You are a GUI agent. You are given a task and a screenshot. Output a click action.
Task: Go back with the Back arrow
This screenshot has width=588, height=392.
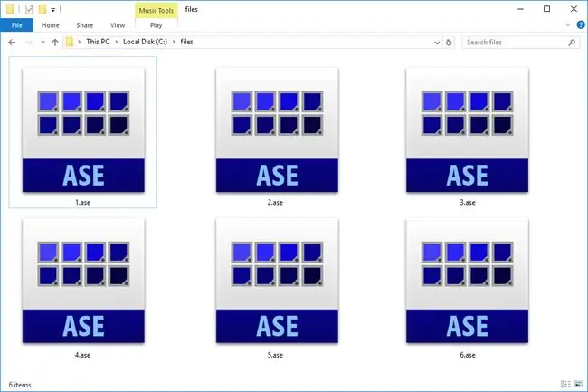click(x=12, y=42)
